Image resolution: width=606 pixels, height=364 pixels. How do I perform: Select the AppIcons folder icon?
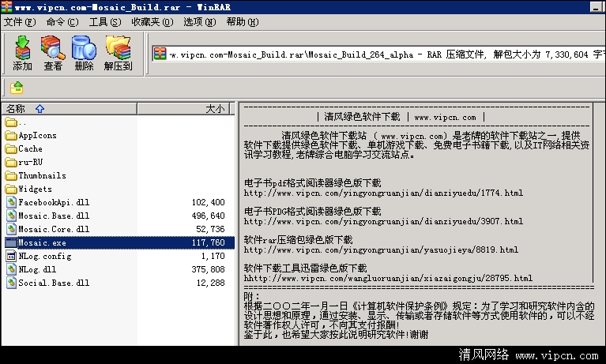(11, 136)
